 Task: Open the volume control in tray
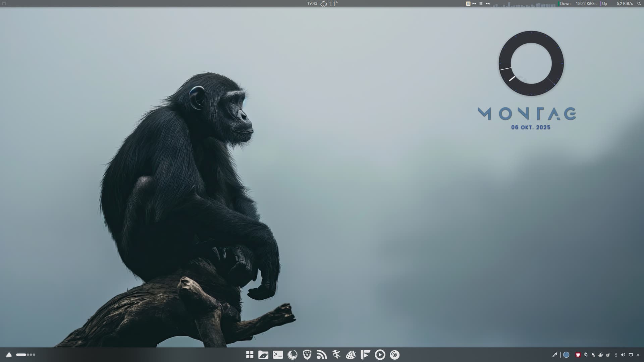point(623,355)
